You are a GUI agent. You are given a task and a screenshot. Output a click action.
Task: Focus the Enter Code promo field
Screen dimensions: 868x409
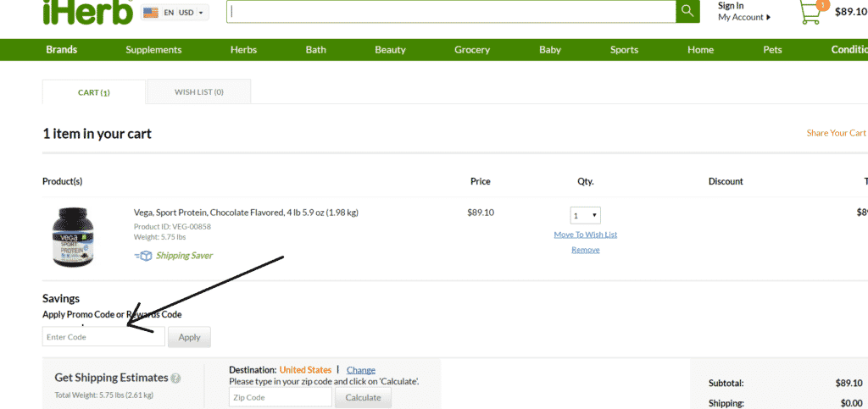[103, 336]
